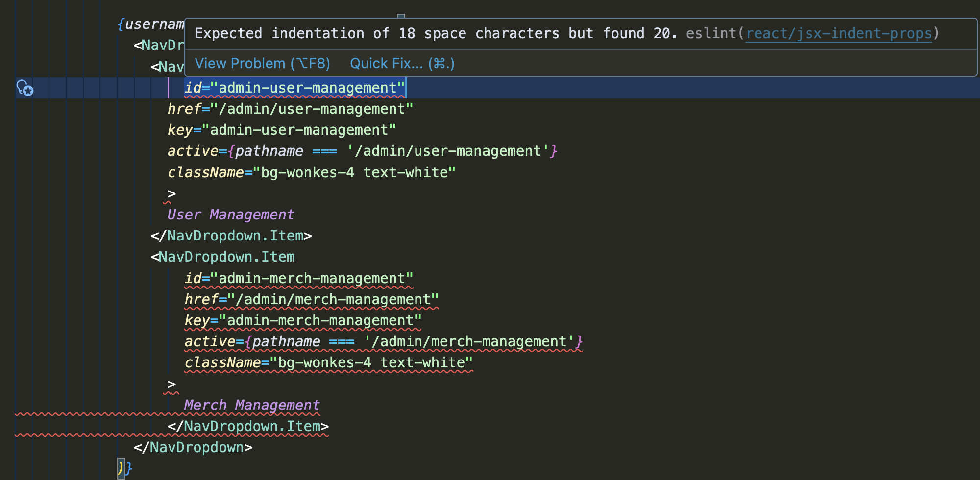Open the react/jsx-indent-props rule link
Image resolution: width=980 pixels, height=480 pixels.
coord(838,33)
